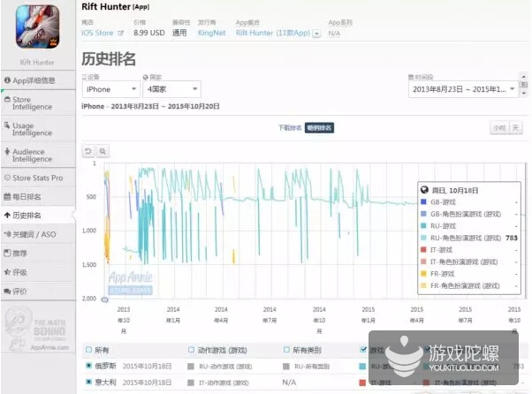The width and height of the screenshot is (532, 394).
Task: Click the RU-游戏 teal legend swatch
Action: tap(423, 225)
